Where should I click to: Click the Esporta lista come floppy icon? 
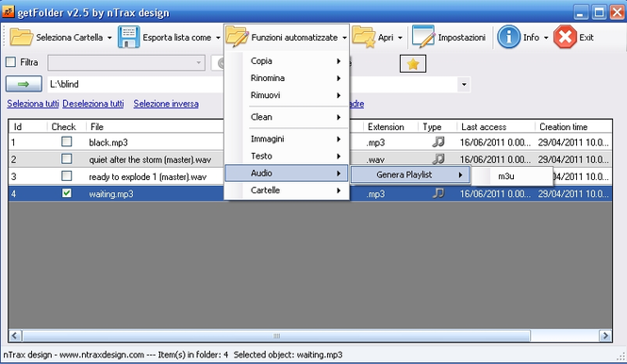point(128,37)
